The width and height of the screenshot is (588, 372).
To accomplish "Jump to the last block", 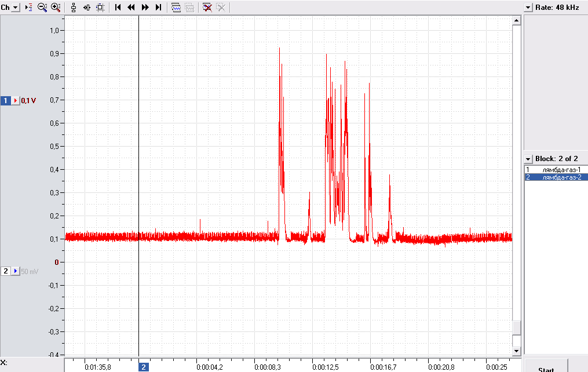I will [x=158, y=7].
